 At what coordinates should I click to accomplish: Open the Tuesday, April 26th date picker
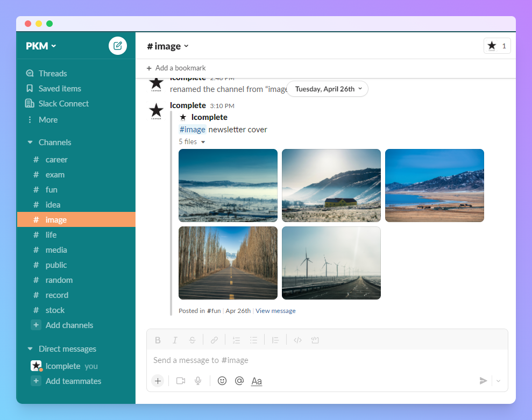[x=328, y=89]
